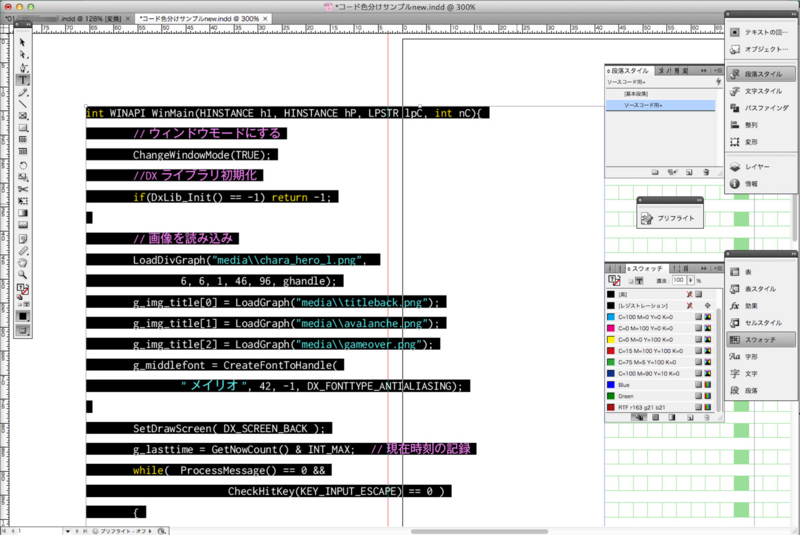
Task: Select the Rectangle Frame tool
Action: tap(23, 116)
